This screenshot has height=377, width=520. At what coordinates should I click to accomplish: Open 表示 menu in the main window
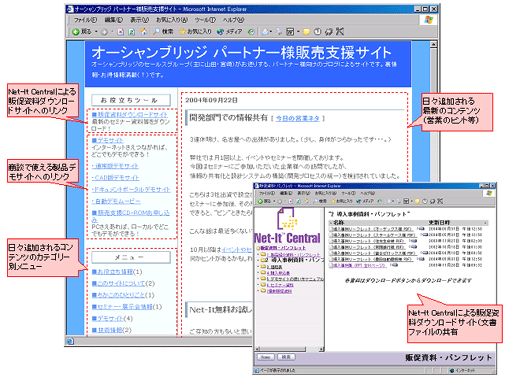pyautogui.click(x=139, y=20)
